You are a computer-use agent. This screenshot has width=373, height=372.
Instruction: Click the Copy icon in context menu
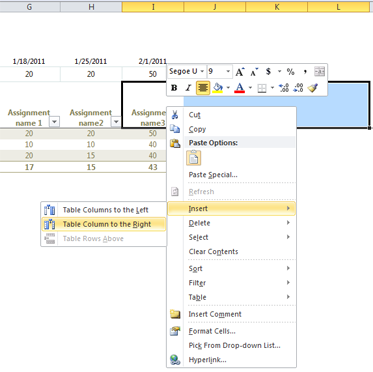click(175, 129)
